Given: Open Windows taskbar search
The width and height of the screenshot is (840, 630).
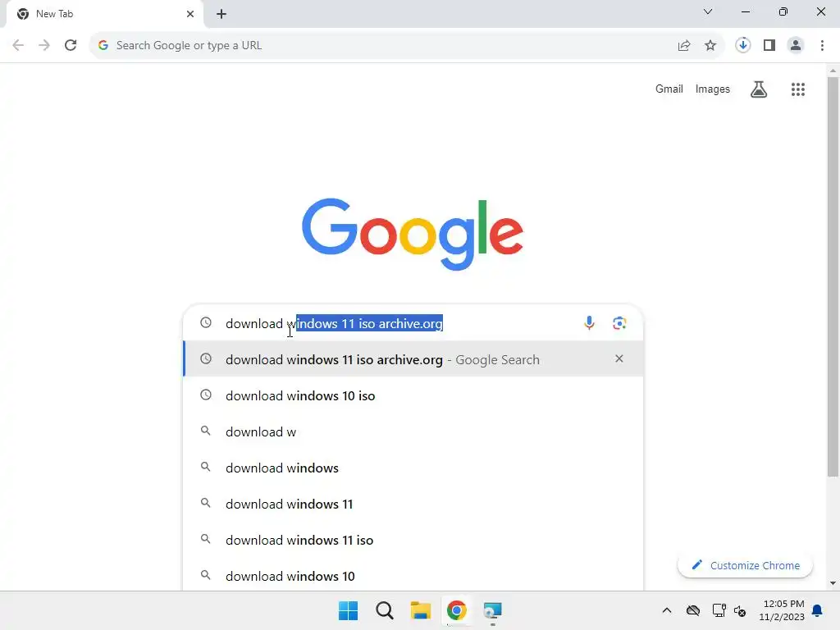Looking at the screenshot, I should [x=385, y=610].
